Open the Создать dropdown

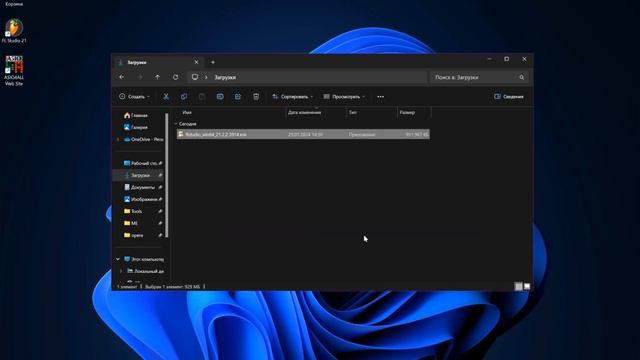coord(134,97)
